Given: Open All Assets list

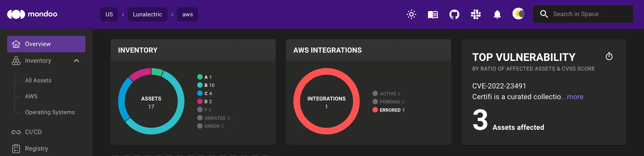Looking at the screenshot, I should [x=38, y=80].
